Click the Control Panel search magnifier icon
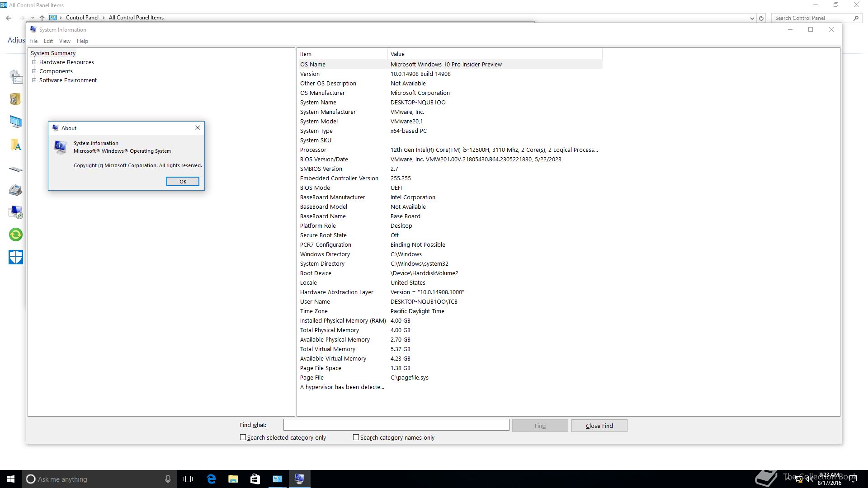Image resolution: width=868 pixels, height=488 pixels. (x=856, y=18)
